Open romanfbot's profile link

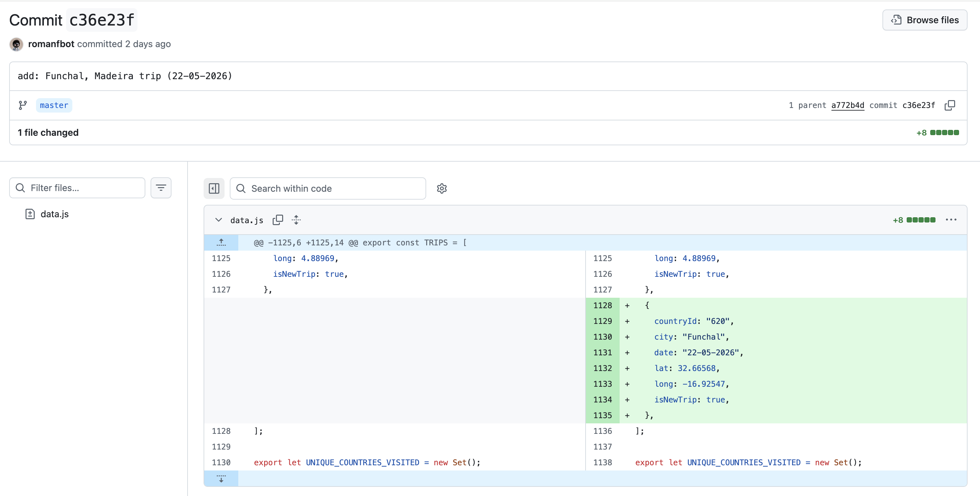click(51, 44)
